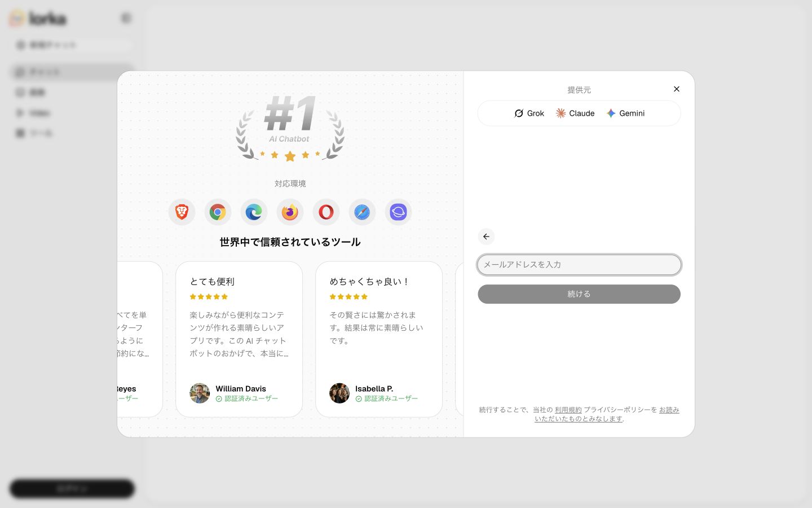Click Isabella P.'s profile photo

click(x=339, y=393)
